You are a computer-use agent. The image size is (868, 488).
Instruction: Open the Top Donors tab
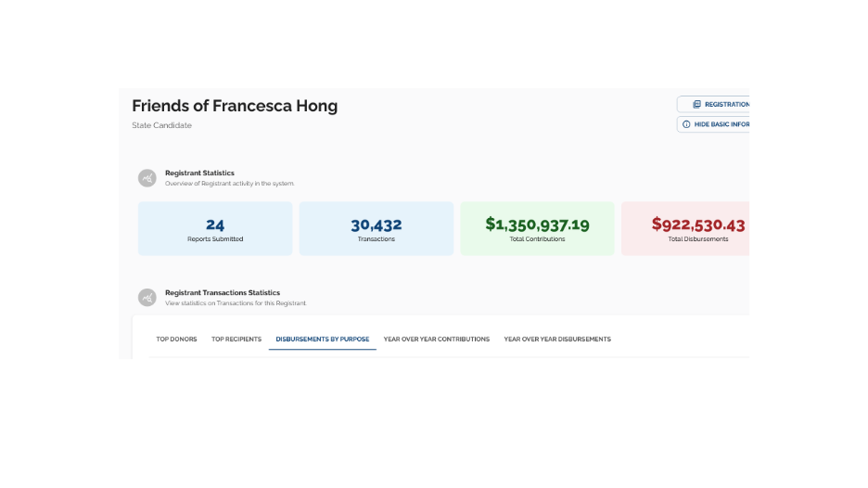pyautogui.click(x=176, y=339)
